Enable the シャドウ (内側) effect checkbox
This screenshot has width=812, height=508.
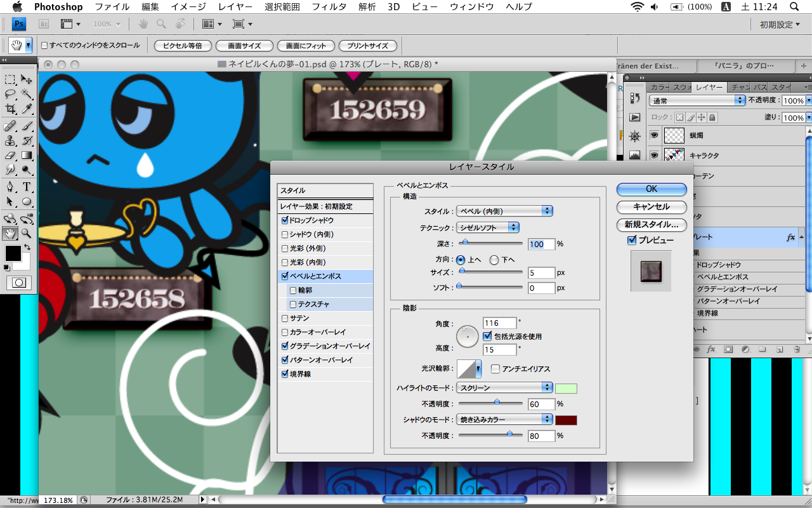285,234
